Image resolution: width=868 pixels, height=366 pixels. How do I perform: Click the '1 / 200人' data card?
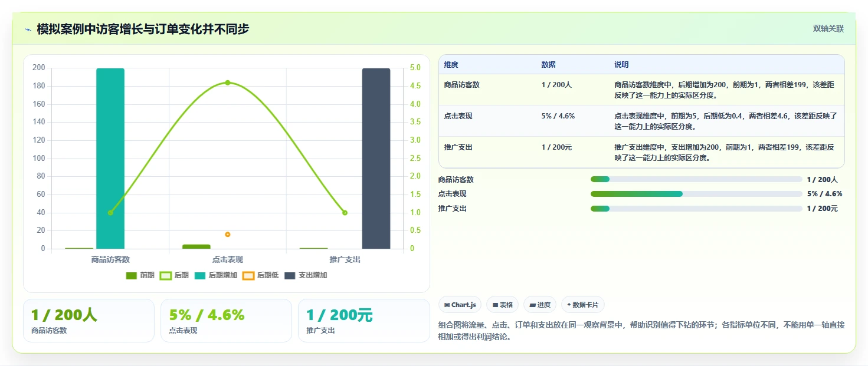89,321
